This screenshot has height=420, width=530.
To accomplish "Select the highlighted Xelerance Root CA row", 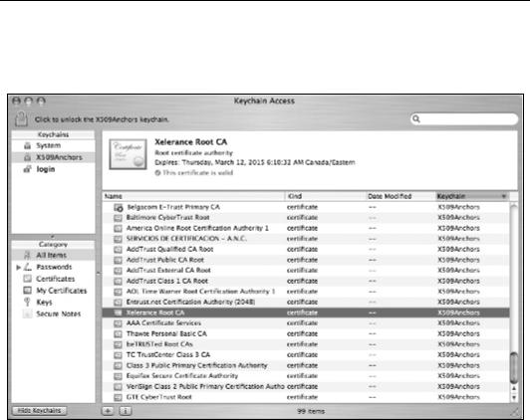I will [306, 313].
